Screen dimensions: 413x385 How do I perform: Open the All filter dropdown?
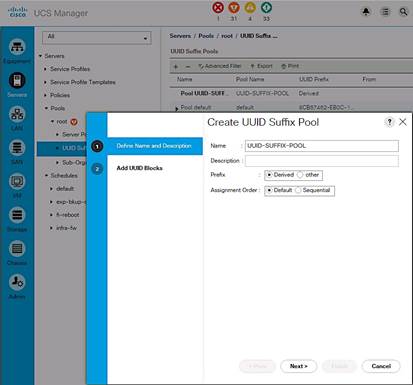point(97,38)
